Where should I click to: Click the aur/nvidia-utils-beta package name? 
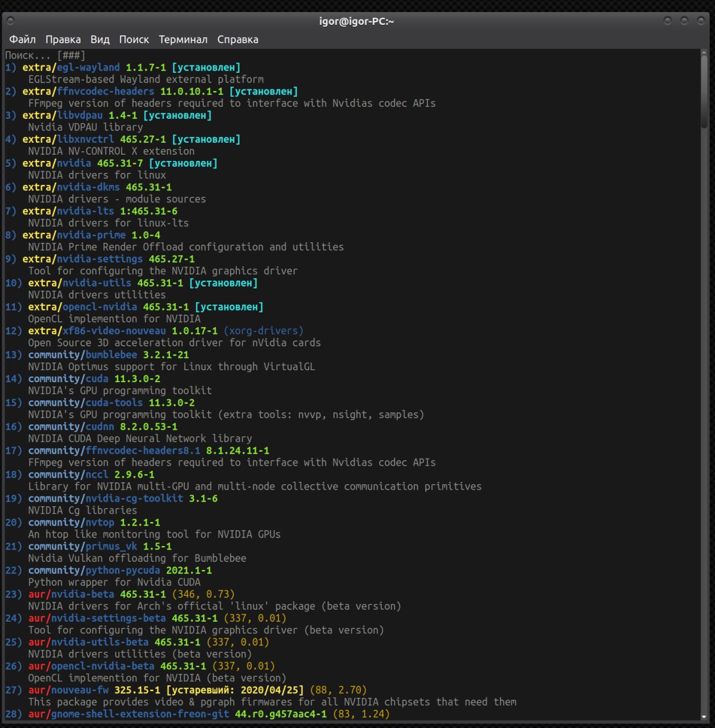tap(100, 642)
